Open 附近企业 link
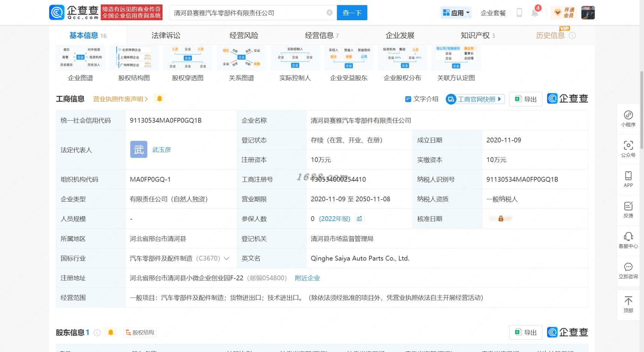The width and height of the screenshot is (644, 352). coord(307,278)
